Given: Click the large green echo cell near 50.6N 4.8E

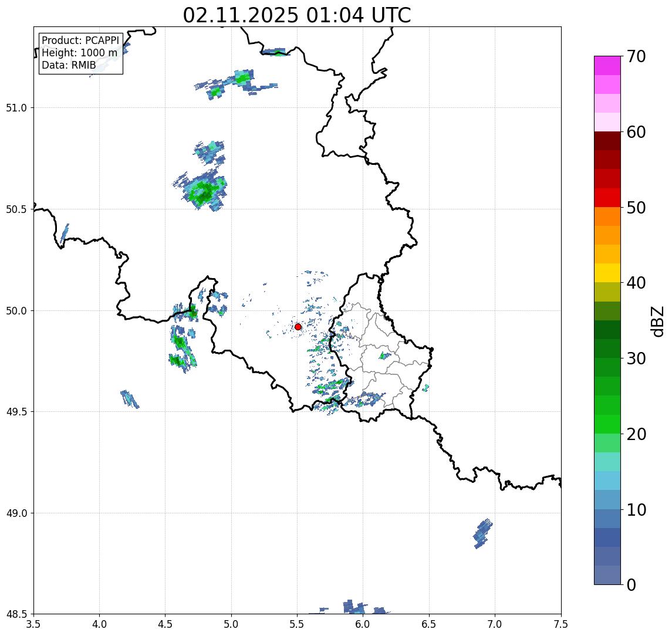Looking at the screenshot, I should click(x=202, y=191).
